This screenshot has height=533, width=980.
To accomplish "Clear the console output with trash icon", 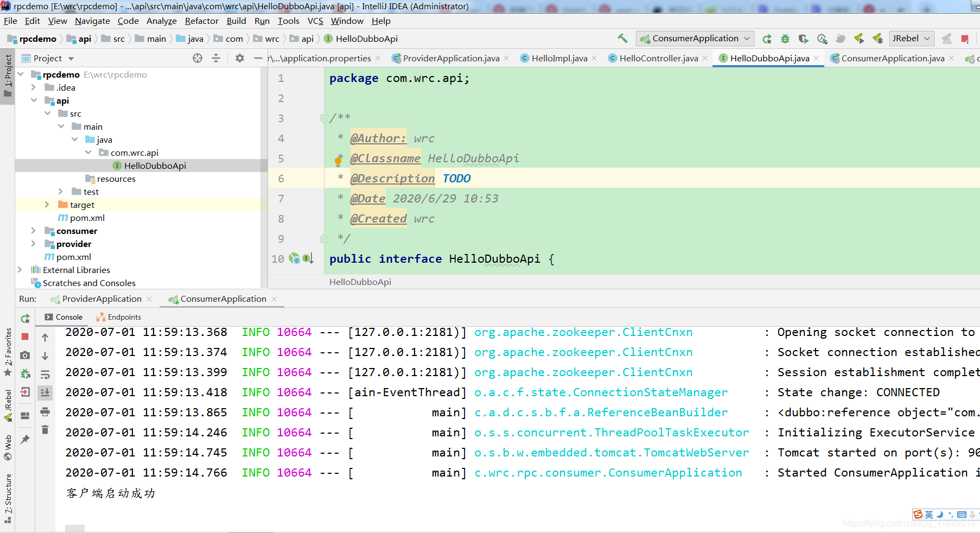I will pyautogui.click(x=45, y=430).
